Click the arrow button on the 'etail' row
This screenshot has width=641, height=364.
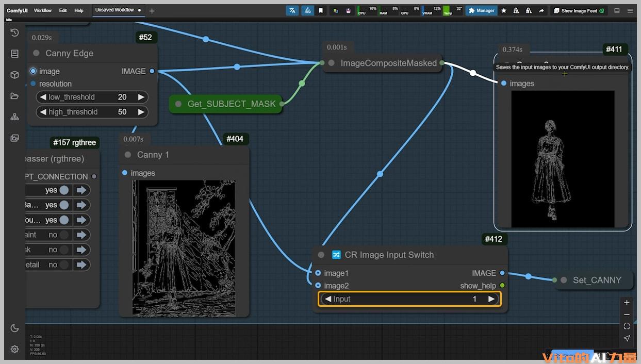[81, 265]
